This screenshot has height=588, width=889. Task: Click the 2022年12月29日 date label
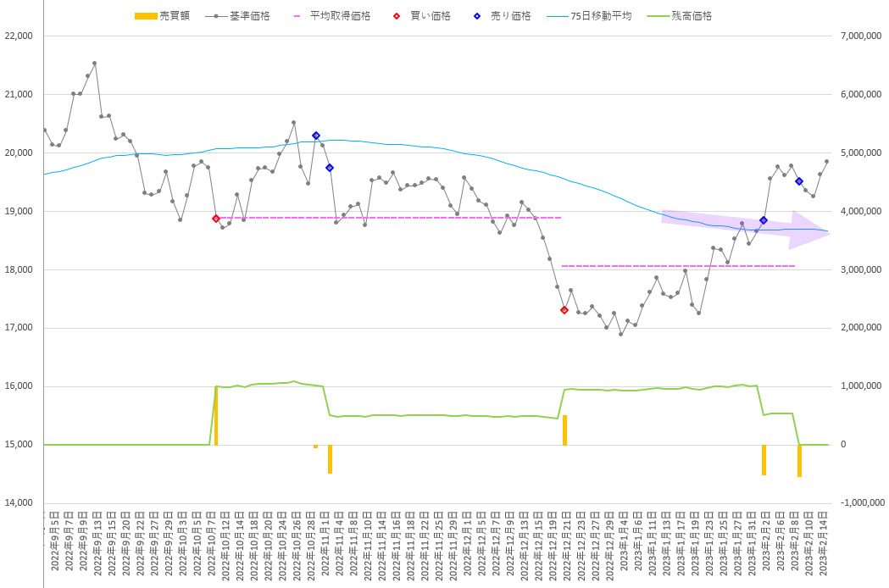pos(609,546)
